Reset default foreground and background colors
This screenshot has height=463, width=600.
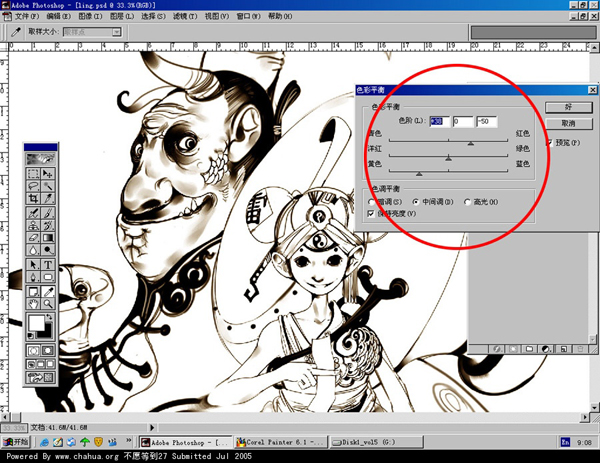31,336
